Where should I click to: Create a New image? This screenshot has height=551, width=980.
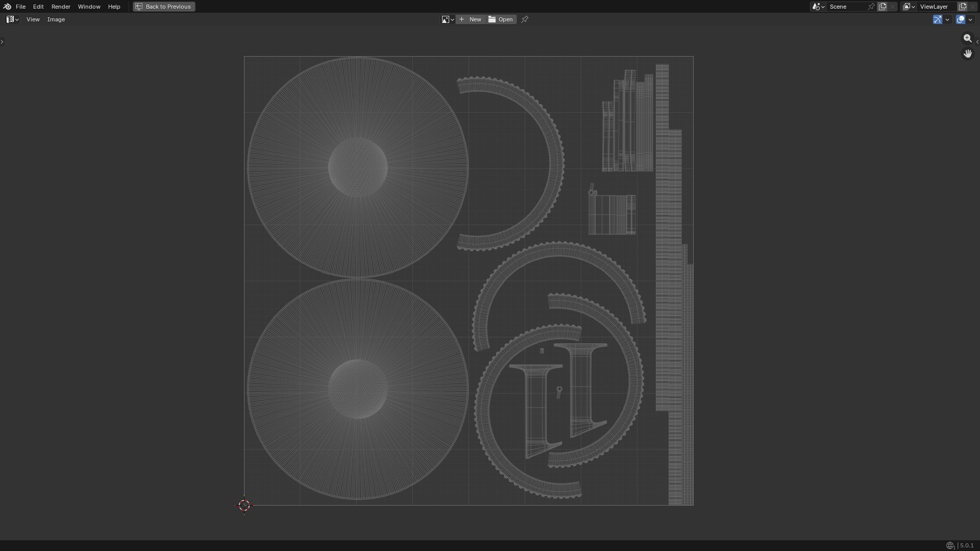tap(471, 19)
